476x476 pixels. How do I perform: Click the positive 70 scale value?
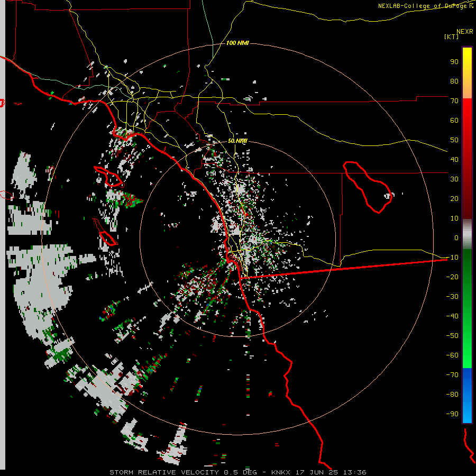click(454, 101)
